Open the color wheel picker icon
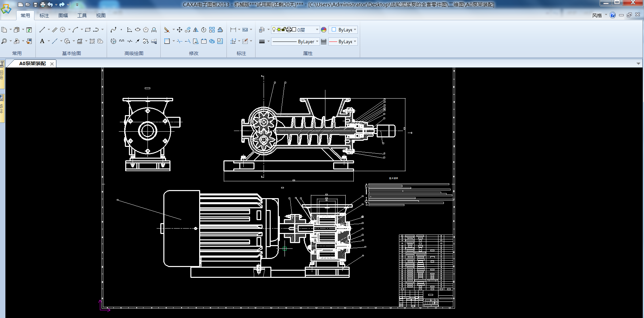 click(x=324, y=30)
